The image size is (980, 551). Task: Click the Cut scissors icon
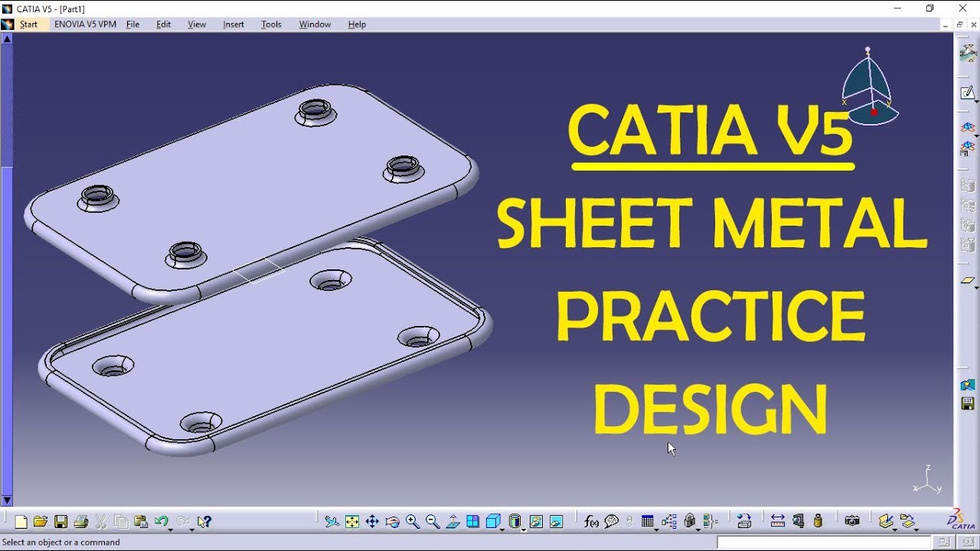(x=101, y=522)
